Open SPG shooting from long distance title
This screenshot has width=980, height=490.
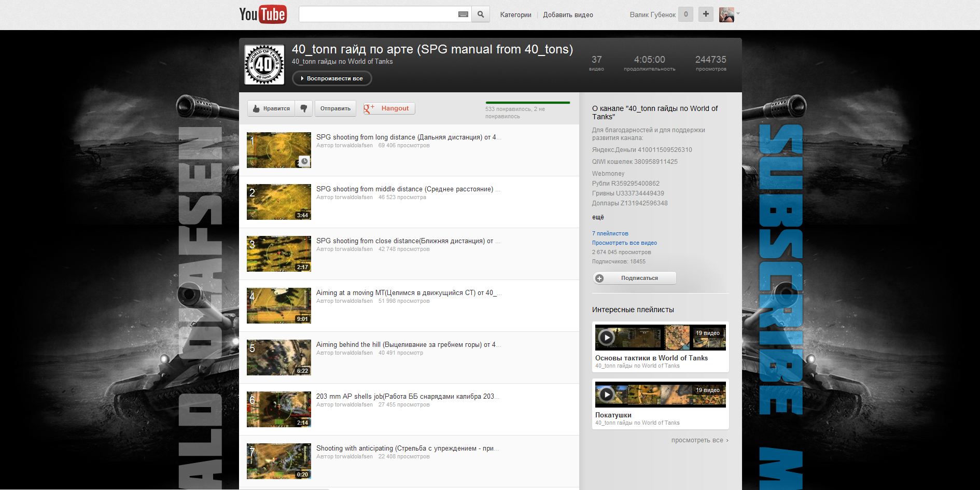click(409, 137)
